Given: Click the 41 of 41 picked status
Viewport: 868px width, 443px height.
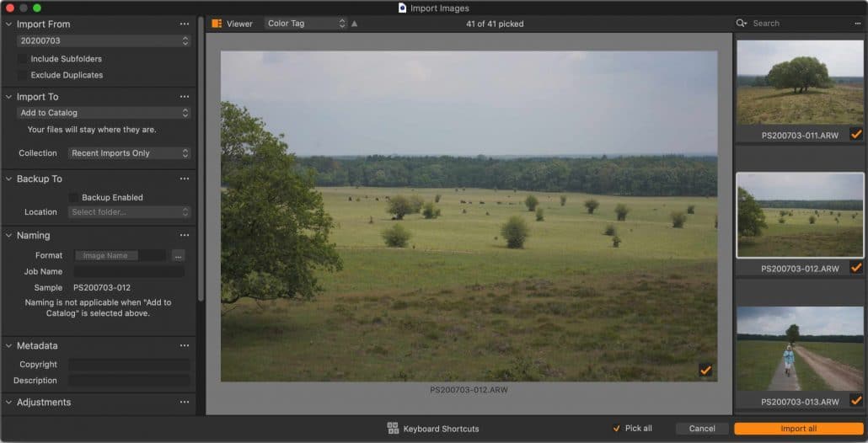Looking at the screenshot, I should [495, 24].
